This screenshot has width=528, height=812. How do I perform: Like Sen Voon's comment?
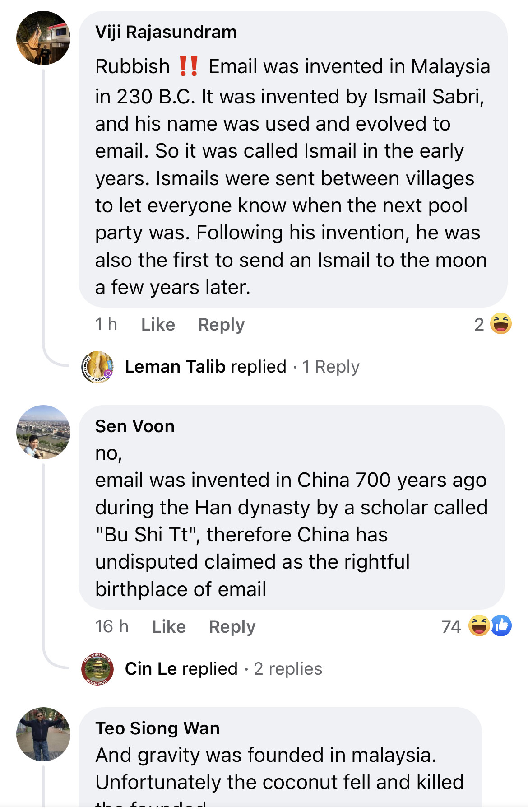(169, 626)
